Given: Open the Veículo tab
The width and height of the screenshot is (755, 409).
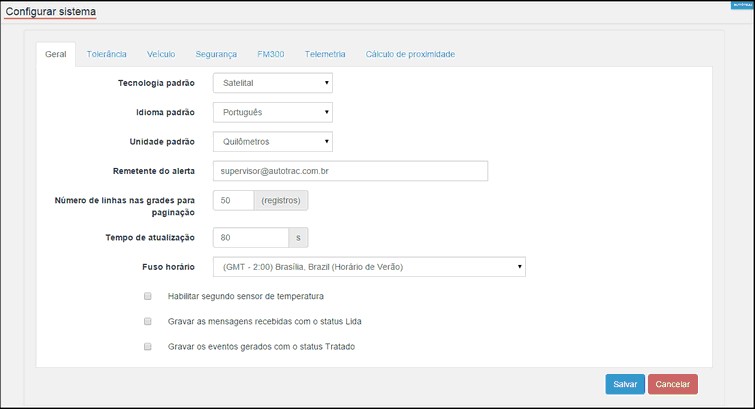Looking at the screenshot, I should (x=161, y=54).
